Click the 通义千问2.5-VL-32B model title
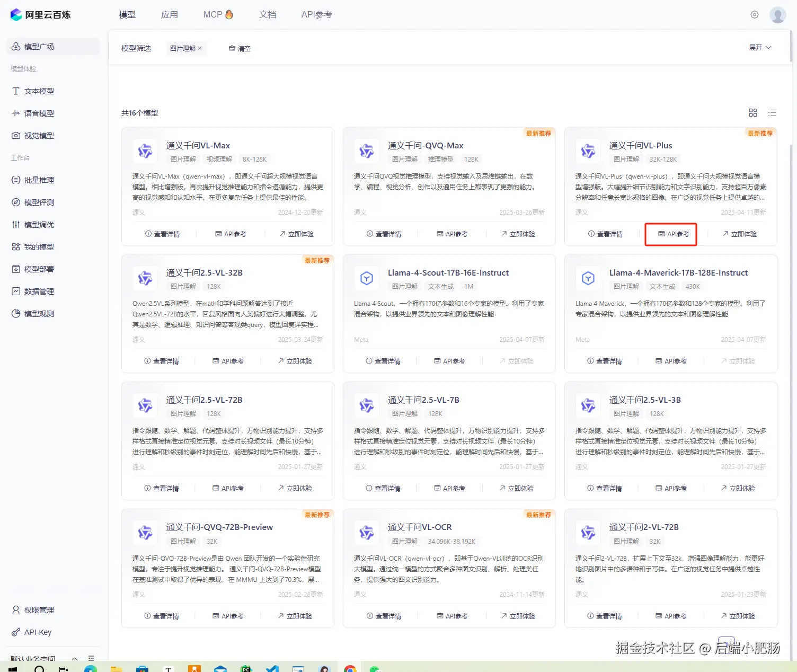Viewport: 797px width, 672px height. tap(205, 273)
